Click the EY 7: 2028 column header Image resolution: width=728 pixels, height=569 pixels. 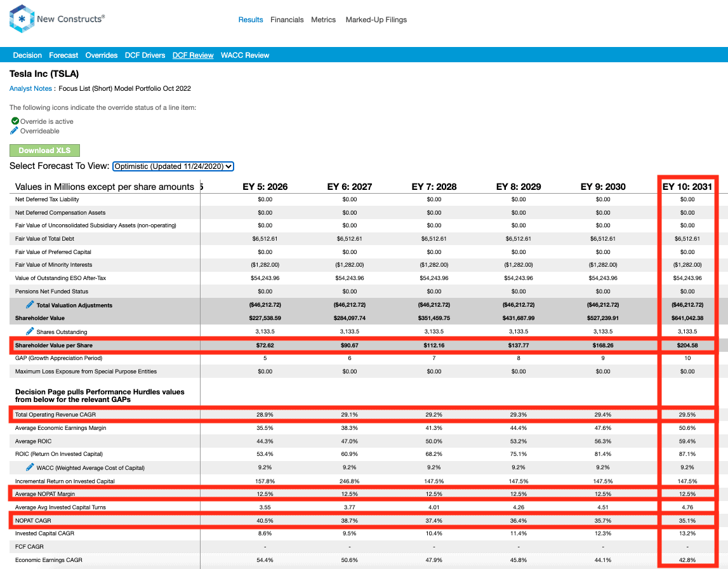coord(434,187)
